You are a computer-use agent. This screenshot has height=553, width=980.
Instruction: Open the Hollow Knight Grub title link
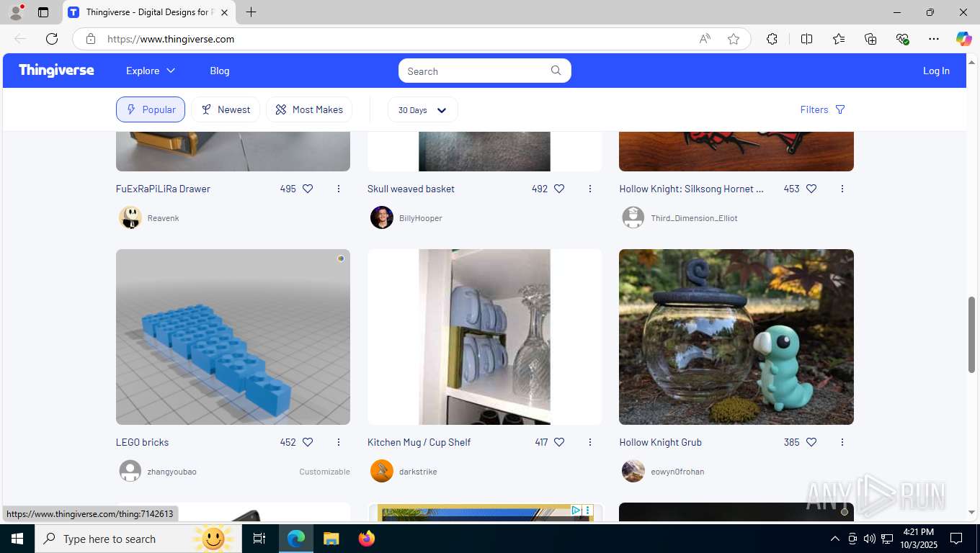pyautogui.click(x=660, y=442)
